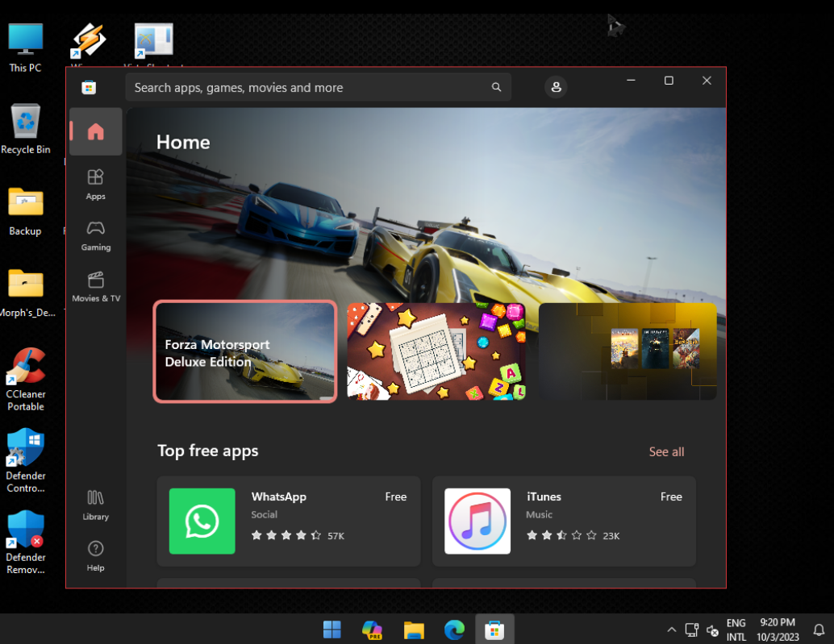Select the Backup folder on desktop
The width and height of the screenshot is (834, 644).
click(x=25, y=211)
